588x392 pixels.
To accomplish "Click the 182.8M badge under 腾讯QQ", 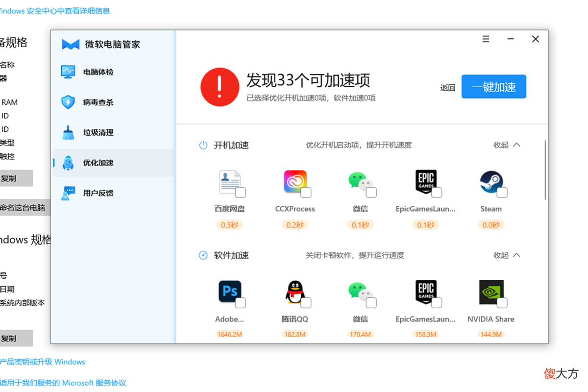I will click(x=295, y=334).
